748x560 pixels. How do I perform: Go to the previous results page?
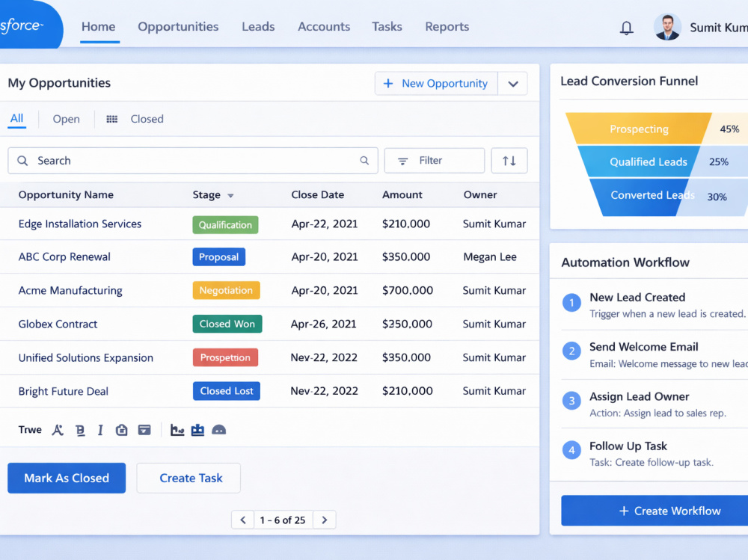(x=243, y=520)
